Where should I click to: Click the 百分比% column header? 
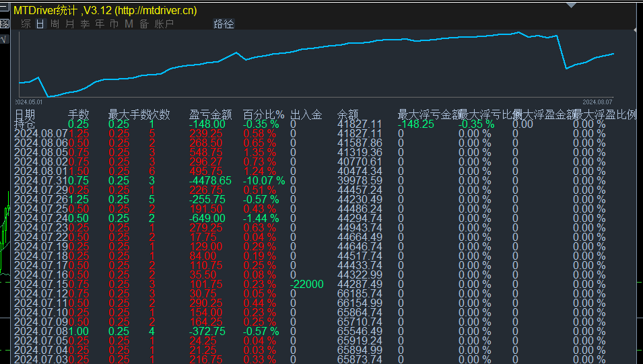(x=263, y=115)
